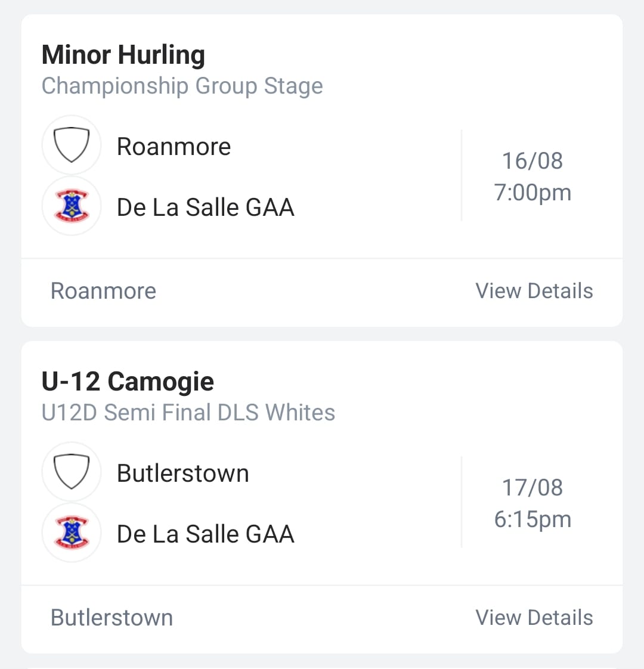Select De La Salle GAA in hurling fixture
The width and height of the screenshot is (644, 669).
(206, 207)
